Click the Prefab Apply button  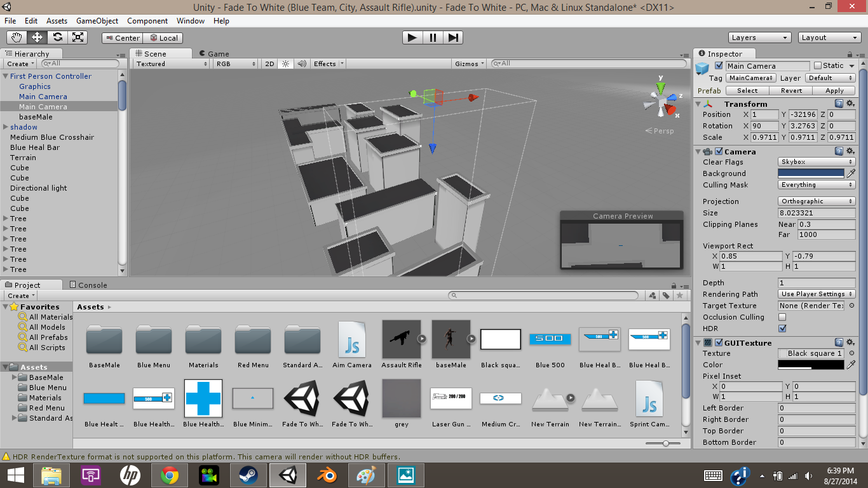click(x=834, y=91)
